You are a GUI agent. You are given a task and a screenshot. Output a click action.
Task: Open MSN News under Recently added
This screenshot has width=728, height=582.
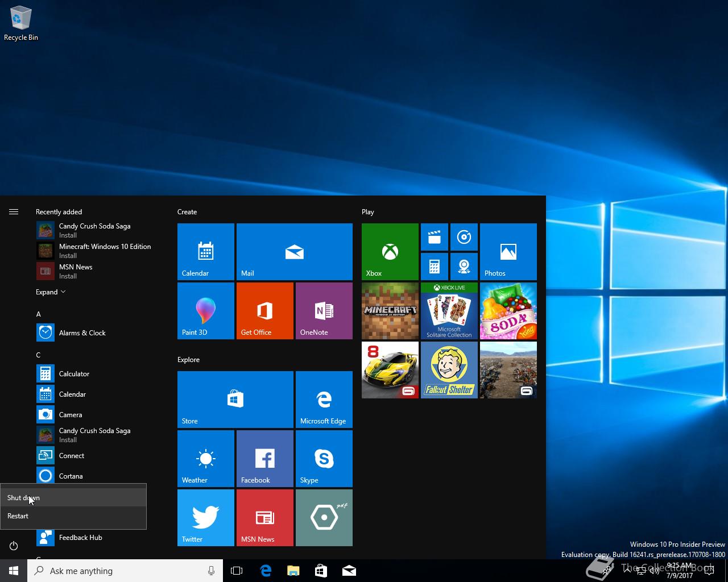(x=97, y=271)
